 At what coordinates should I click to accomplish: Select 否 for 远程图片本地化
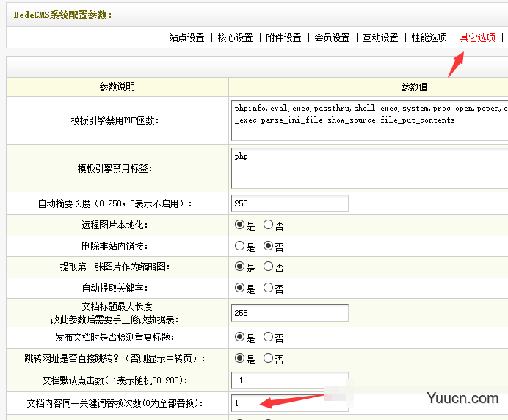269,225
